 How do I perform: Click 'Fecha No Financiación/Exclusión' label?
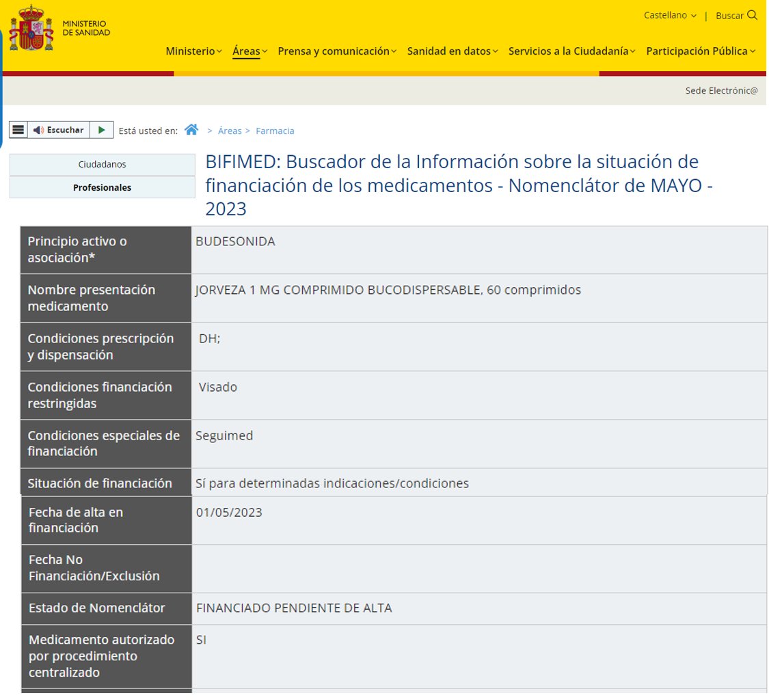coord(94,567)
